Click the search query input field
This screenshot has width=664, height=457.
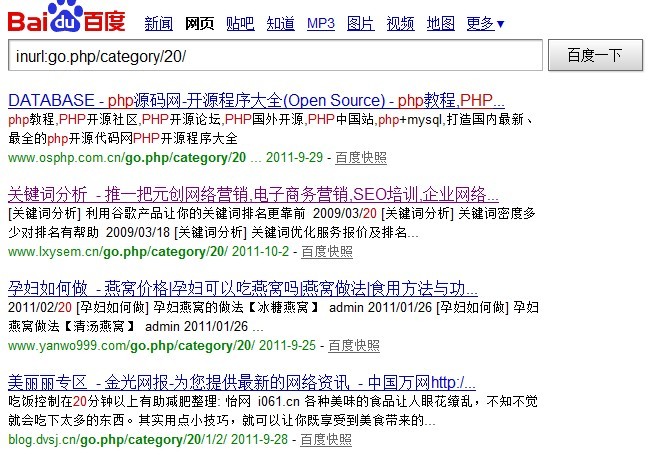tap(274, 56)
